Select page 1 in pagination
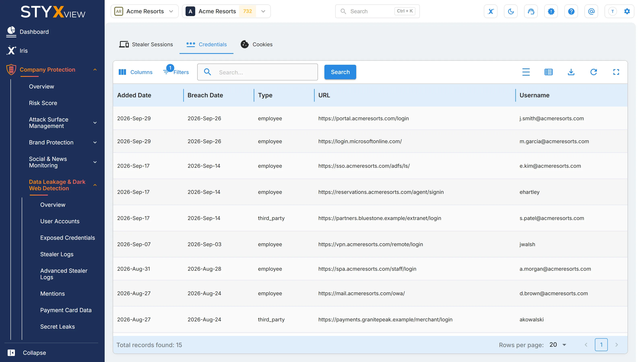The height and width of the screenshot is (362, 644). pos(601,345)
